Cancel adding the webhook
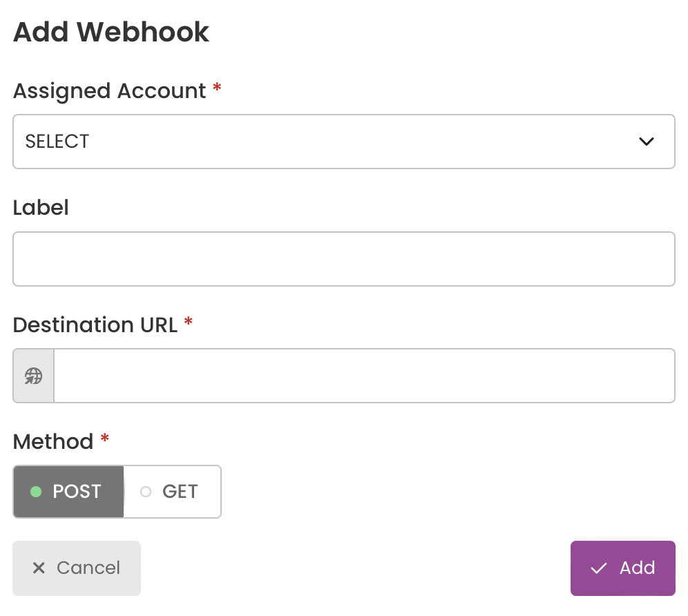The height and width of the screenshot is (616, 688). pyautogui.click(x=77, y=568)
